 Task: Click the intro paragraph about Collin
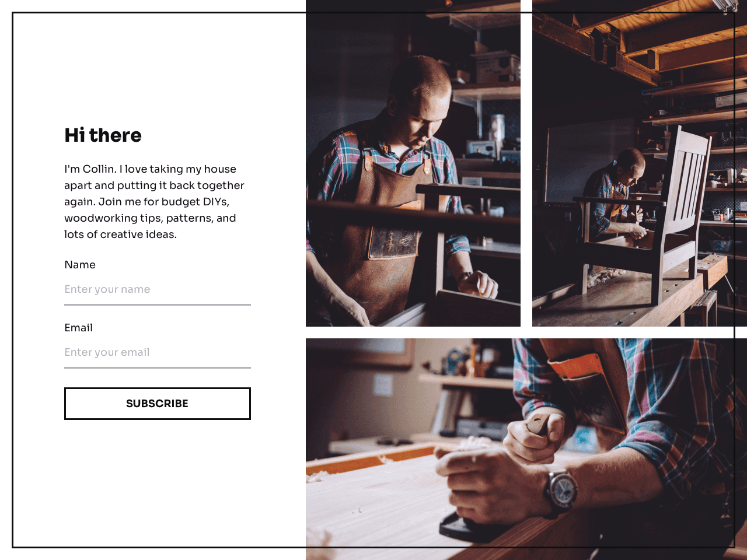coord(155,202)
